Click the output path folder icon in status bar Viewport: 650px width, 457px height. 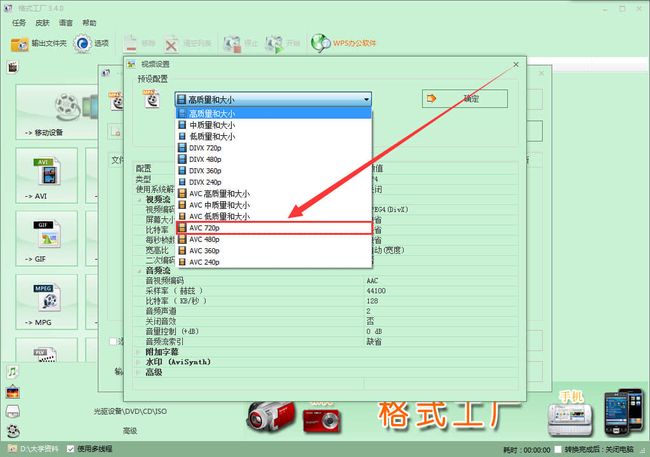pyautogui.click(x=12, y=449)
